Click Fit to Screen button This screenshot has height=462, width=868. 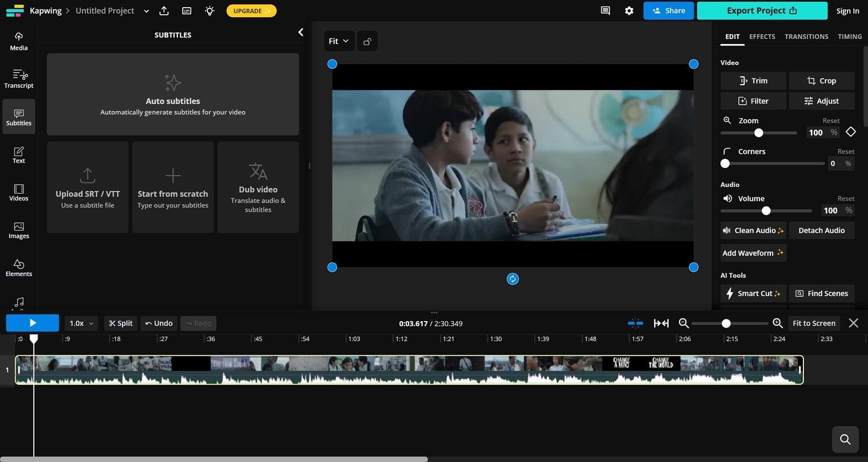(x=814, y=323)
